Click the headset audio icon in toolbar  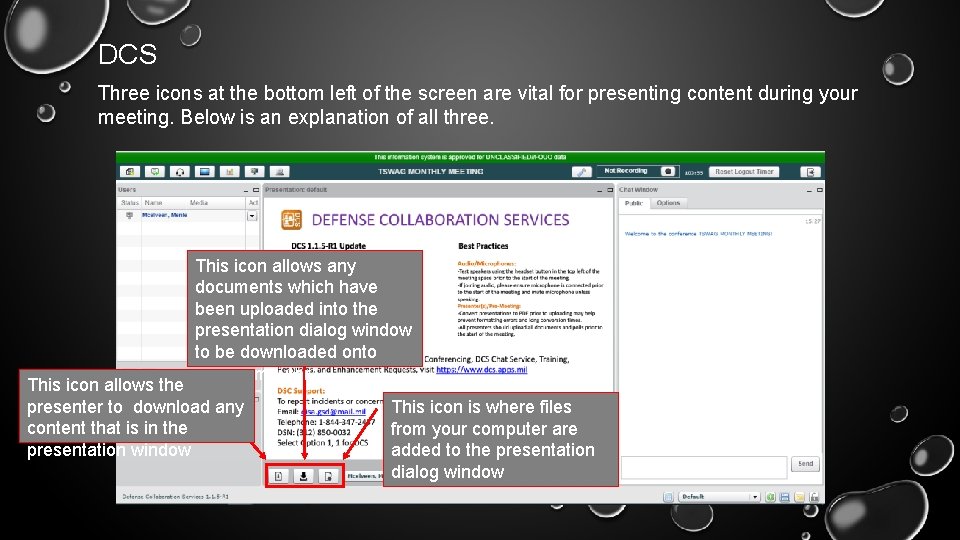tap(180, 172)
